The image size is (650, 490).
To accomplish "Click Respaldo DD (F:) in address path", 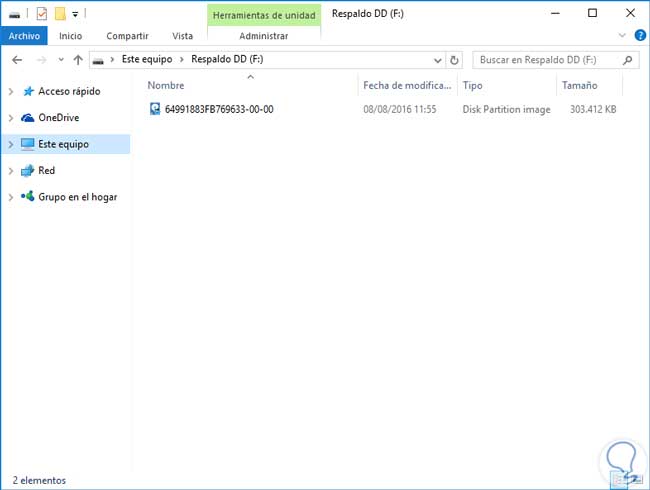I will [x=227, y=59].
